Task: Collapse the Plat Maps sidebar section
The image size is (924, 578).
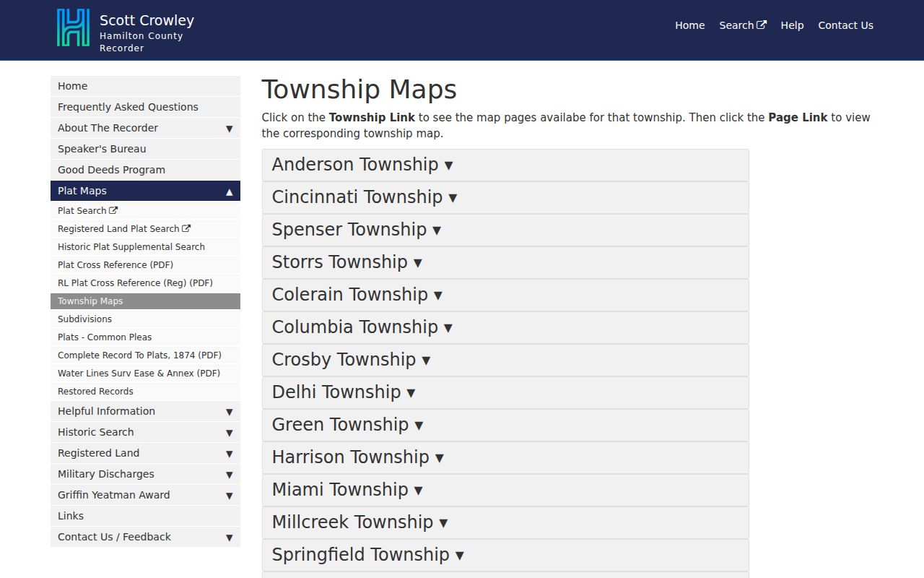Action: click(145, 191)
